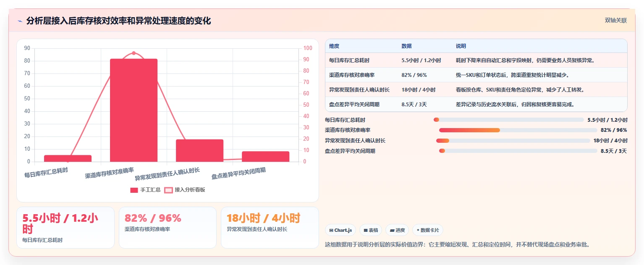Click the 进度 chip
This screenshot has height=265, width=644.
397,230
